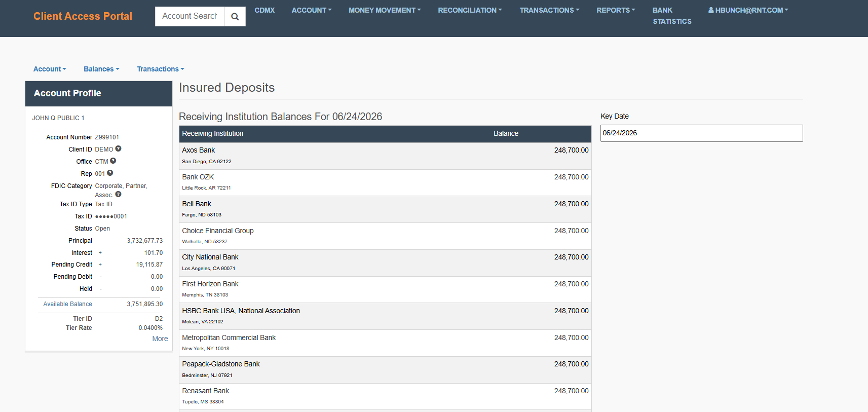Select the HSBC Bank USA row
The image size is (868, 412).
385,316
